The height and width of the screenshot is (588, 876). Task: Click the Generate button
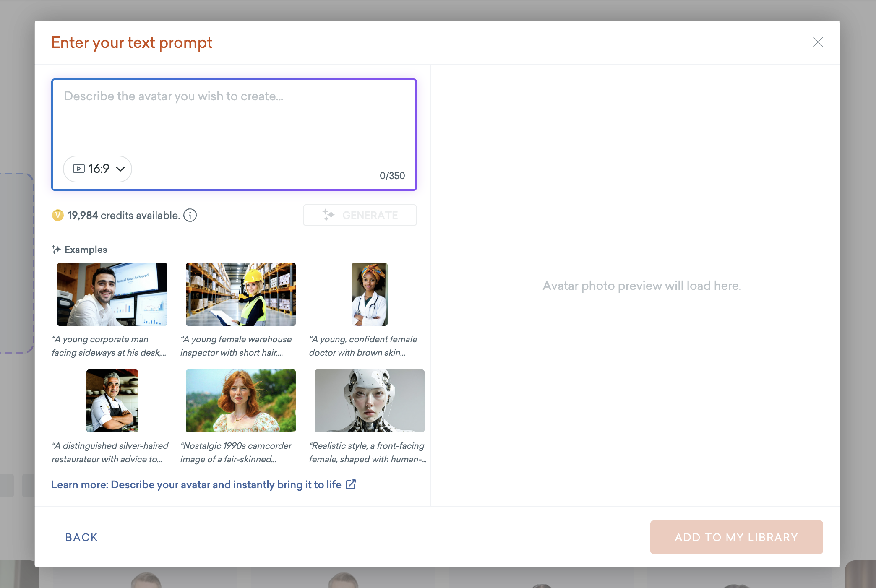(360, 215)
